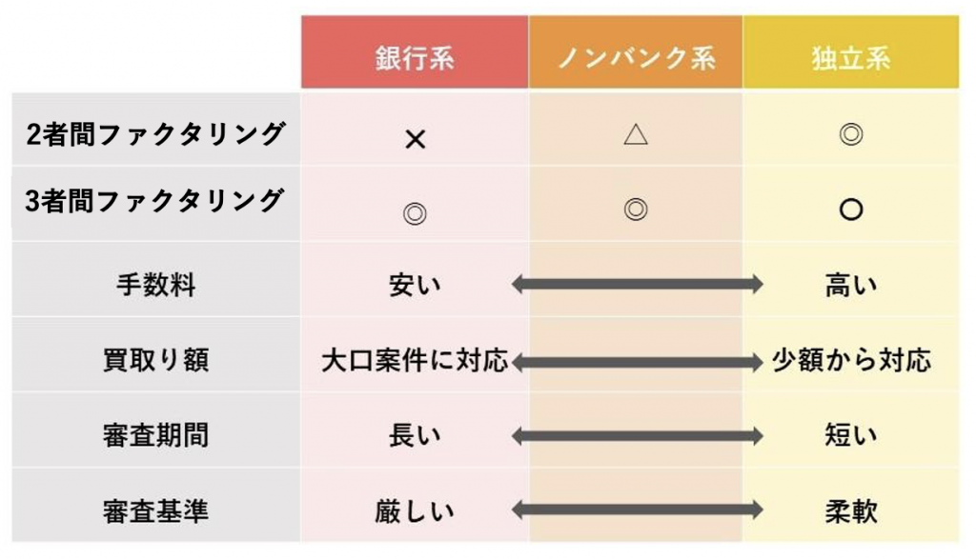Select the 独立系 column header

point(851,52)
